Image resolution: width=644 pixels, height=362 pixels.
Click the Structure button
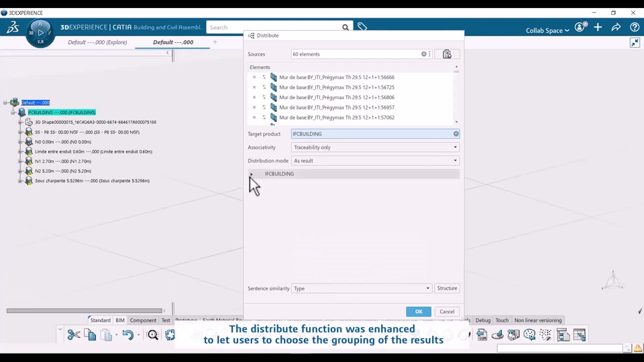click(447, 288)
